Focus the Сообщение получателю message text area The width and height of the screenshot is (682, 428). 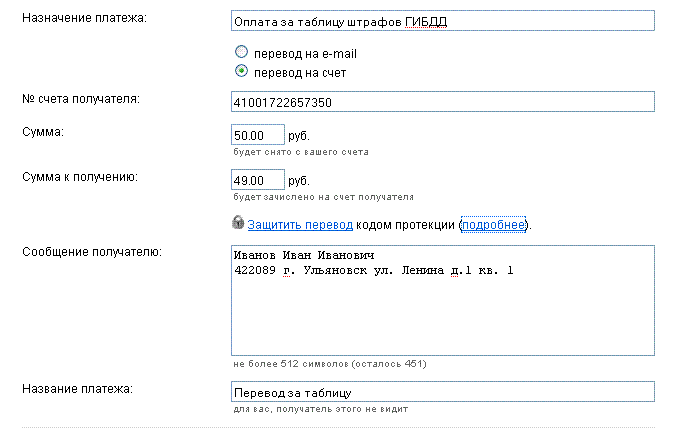click(x=442, y=300)
